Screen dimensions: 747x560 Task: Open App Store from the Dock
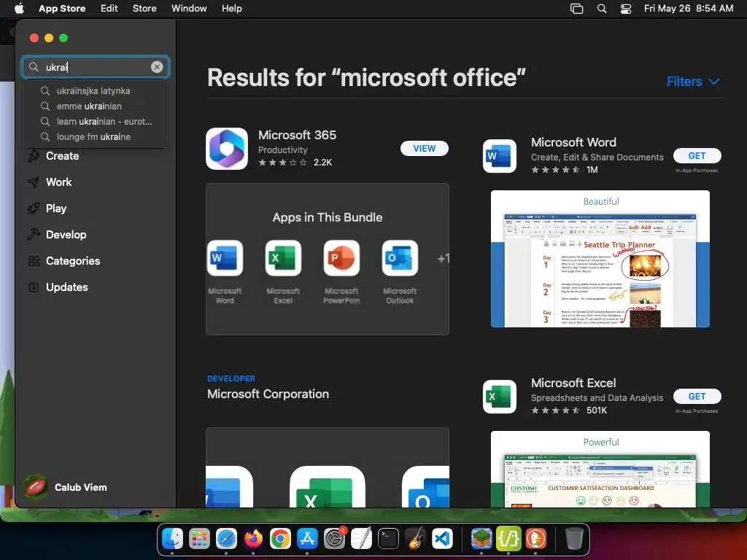307,539
